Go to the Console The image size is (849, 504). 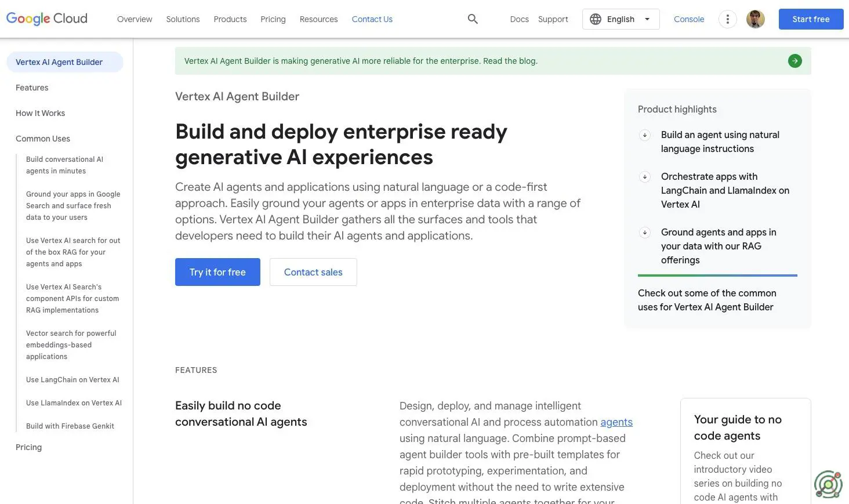(x=689, y=19)
